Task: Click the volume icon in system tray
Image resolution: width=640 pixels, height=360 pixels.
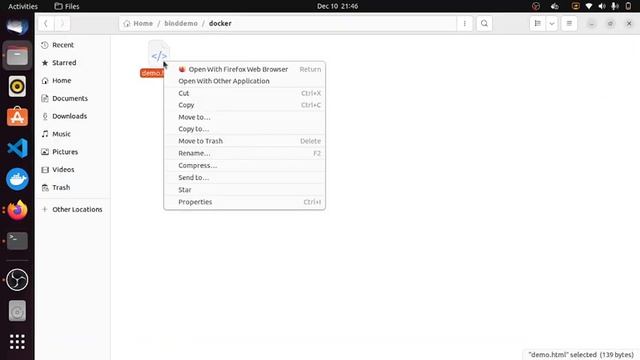Action: (602, 6)
